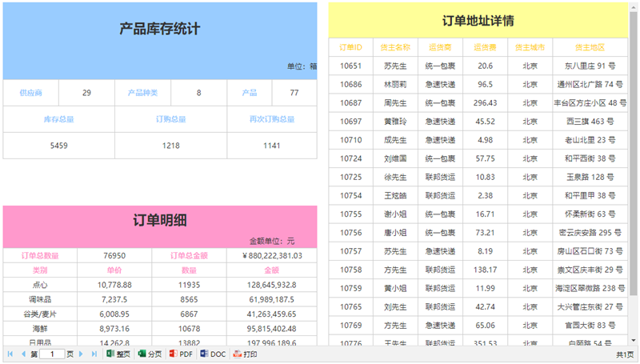Viewport: 640px width, 364px height.
Task: Jump to last page using toolbar arrow
Action: pos(94,354)
